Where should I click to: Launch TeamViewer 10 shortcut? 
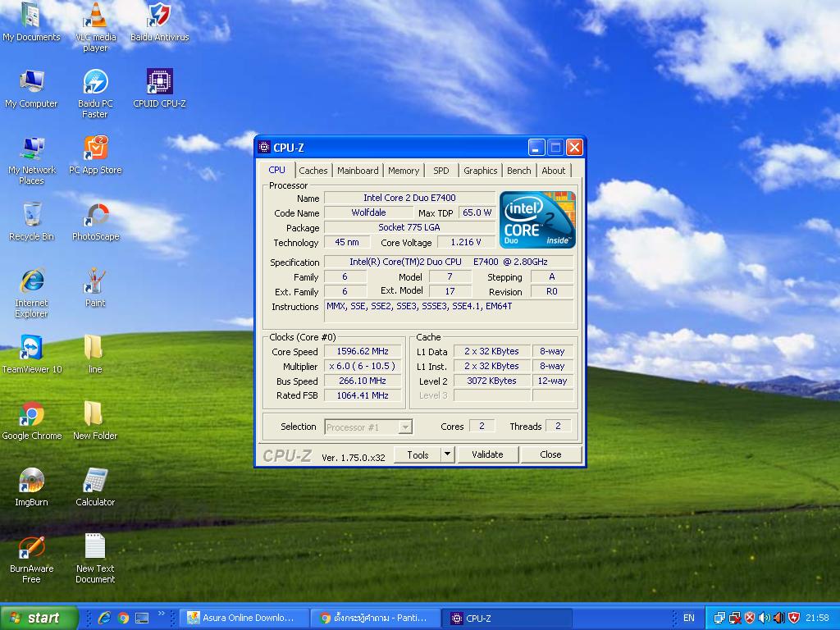[32, 354]
